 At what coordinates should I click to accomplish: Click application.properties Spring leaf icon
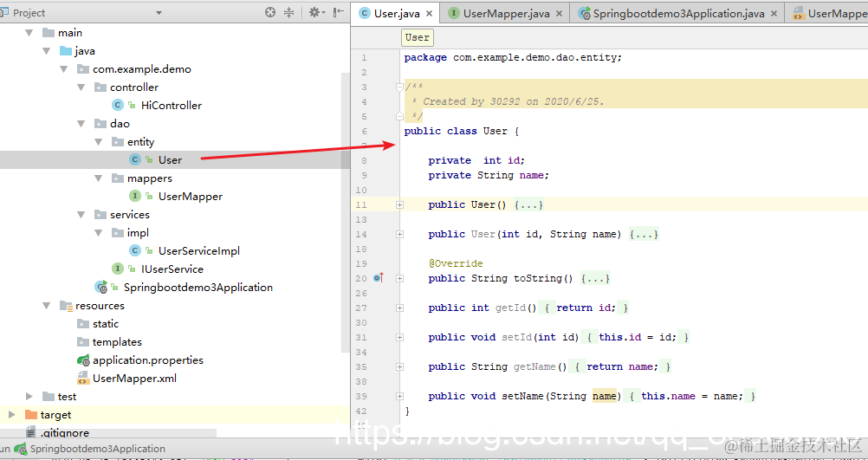[83, 360]
